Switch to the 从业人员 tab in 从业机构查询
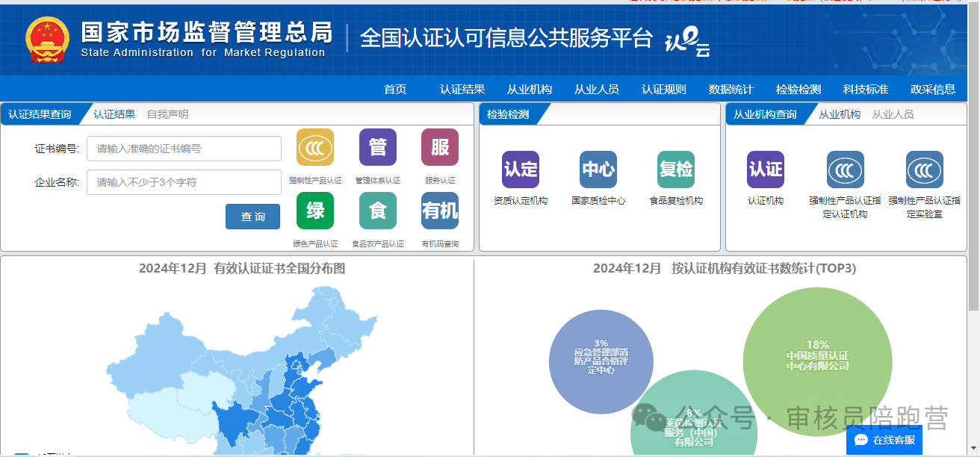The image size is (980, 457). coord(893,114)
